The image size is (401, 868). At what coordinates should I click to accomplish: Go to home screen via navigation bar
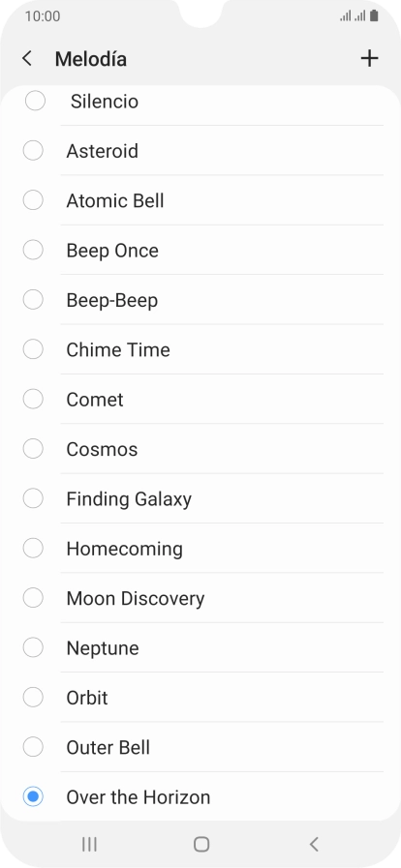coord(201,844)
